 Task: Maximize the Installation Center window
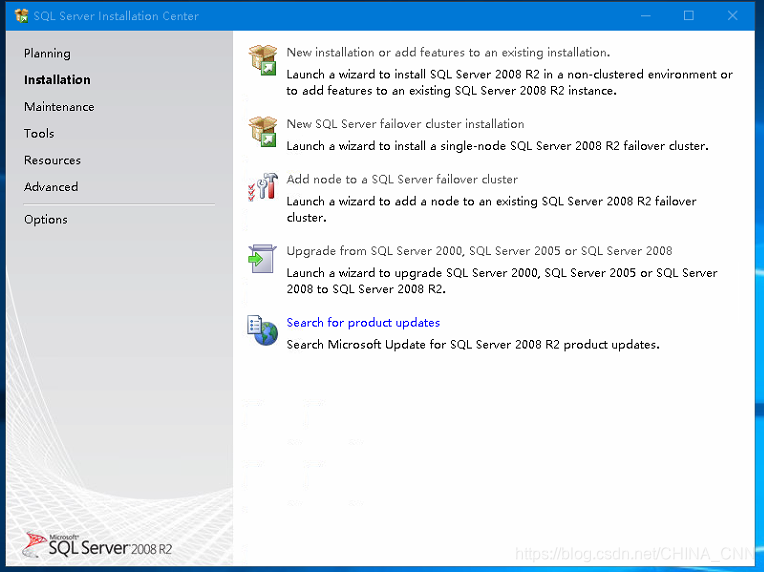[688, 16]
